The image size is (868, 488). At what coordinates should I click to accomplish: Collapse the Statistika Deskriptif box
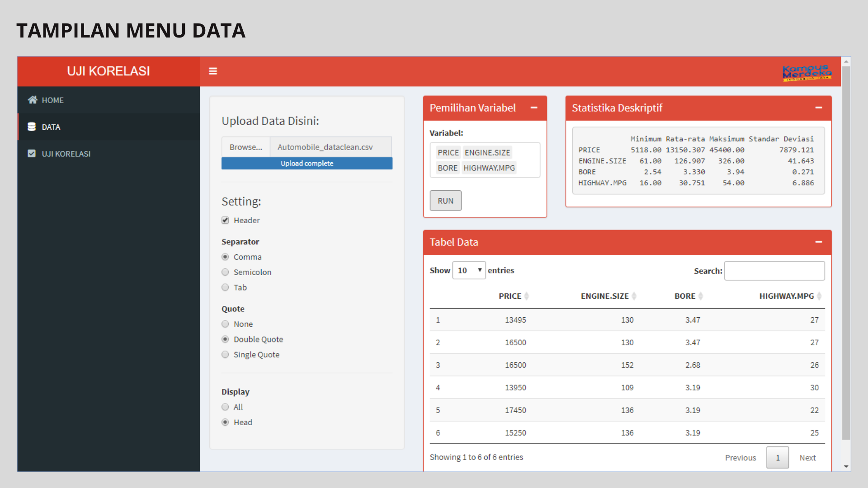819,108
